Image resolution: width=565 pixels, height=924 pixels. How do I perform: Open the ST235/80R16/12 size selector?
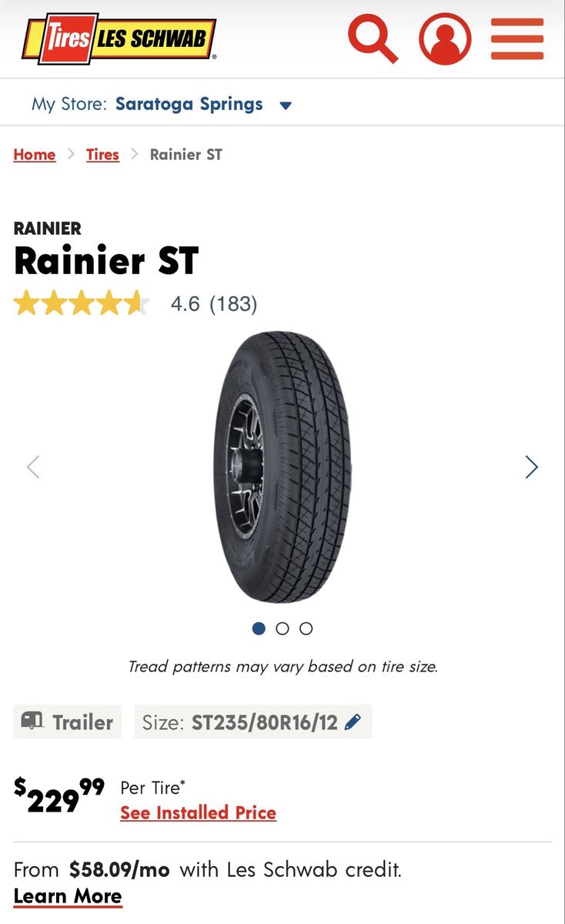pos(253,722)
